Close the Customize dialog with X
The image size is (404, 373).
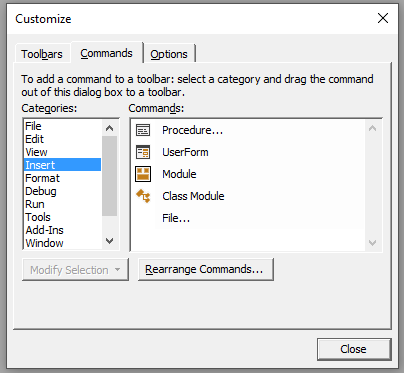click(x=383, y=18)
